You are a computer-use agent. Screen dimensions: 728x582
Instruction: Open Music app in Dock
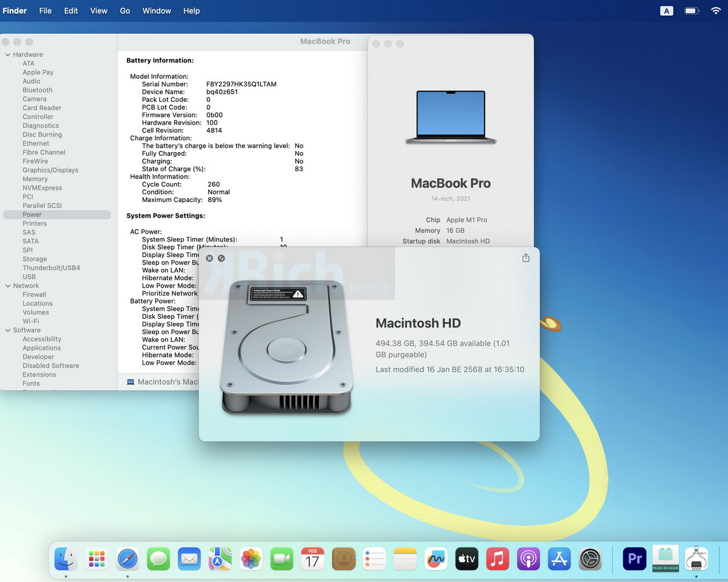[x=498, y=559]
